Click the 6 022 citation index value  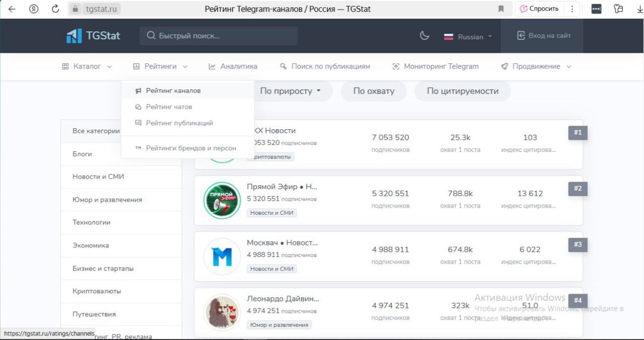click(530, 249)
